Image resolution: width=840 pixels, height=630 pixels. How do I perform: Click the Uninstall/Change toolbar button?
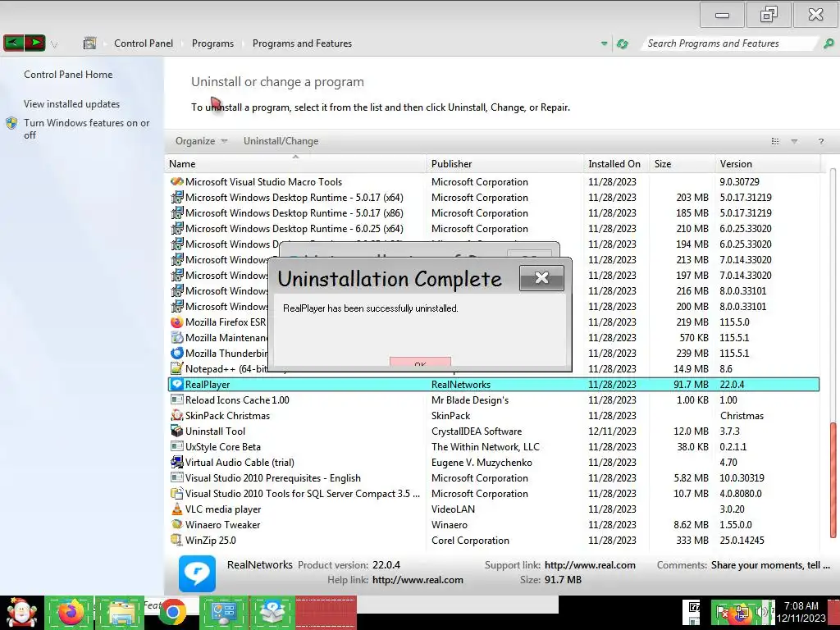281,141
